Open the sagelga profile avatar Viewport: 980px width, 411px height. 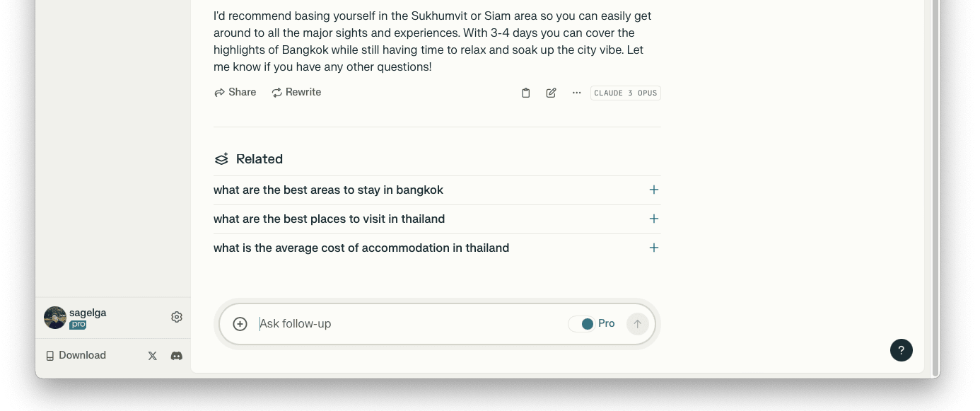[x=55, y=318]
